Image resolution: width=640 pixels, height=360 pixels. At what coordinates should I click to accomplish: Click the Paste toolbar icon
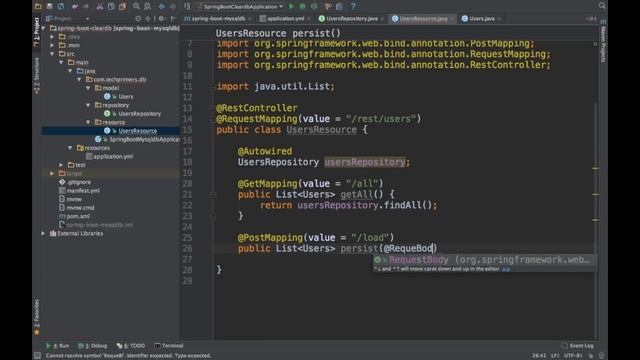click(x=122, y=7)
